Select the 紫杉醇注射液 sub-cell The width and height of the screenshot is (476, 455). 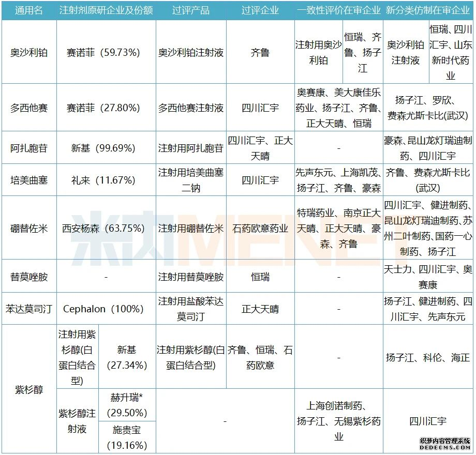tap(78, 421)
